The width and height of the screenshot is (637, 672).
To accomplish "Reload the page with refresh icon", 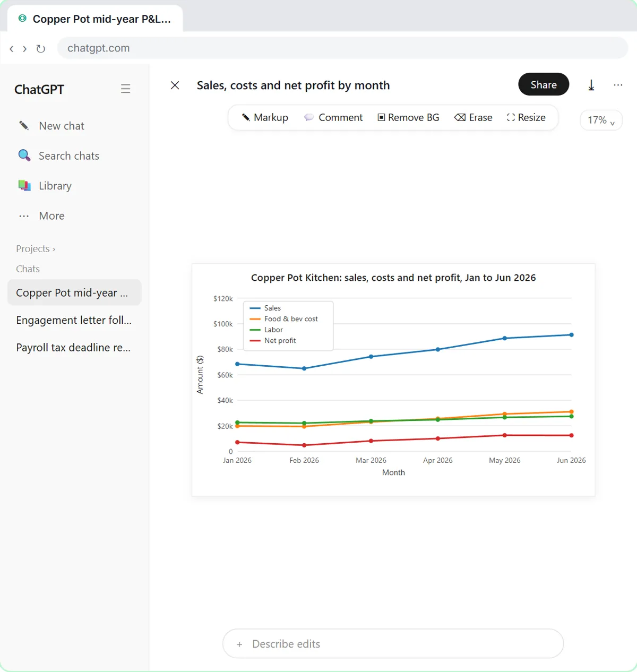I will click(x=40, y=49).
